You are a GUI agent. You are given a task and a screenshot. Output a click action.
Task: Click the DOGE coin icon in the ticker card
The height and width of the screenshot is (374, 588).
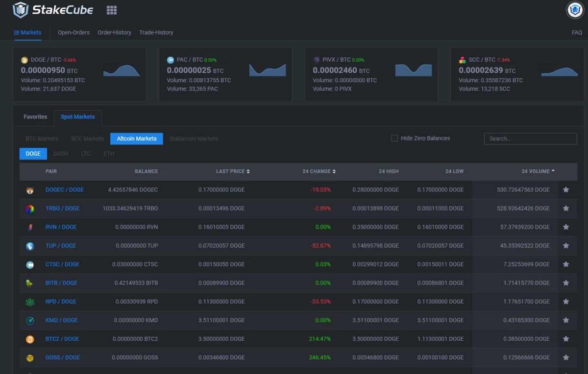24,60
